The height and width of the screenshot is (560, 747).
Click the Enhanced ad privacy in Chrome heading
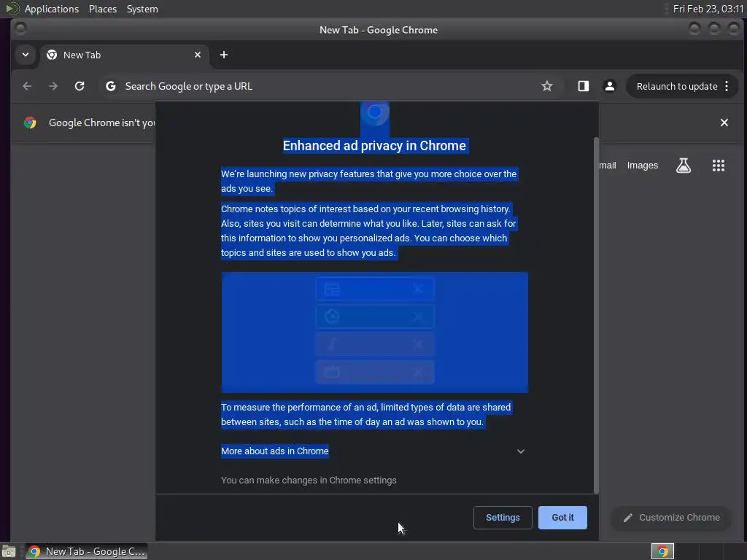coord(374,146)
